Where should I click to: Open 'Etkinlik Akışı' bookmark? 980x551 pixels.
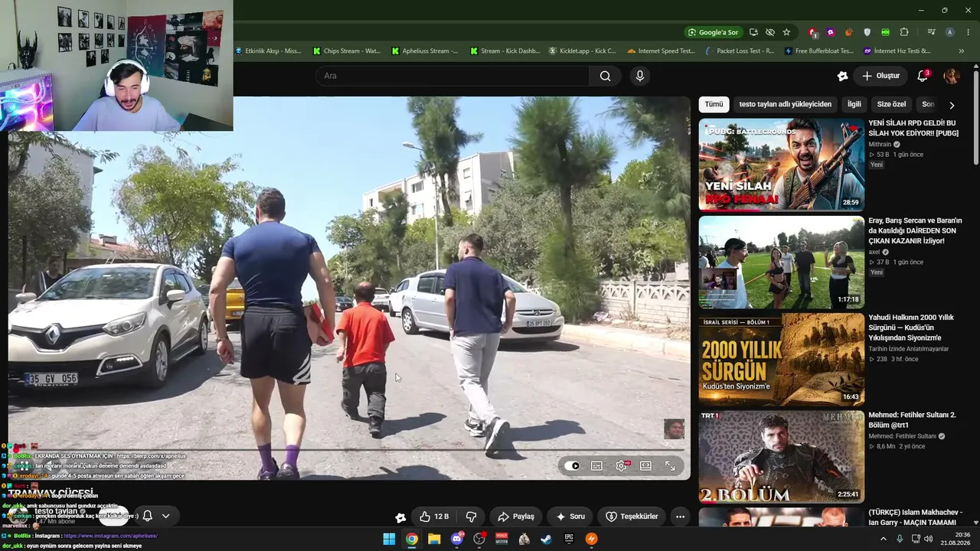click(268, 51)
